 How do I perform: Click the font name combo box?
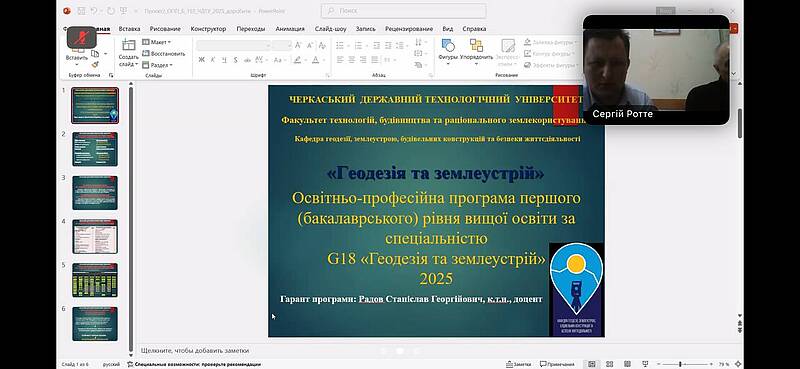pos(233,46)
